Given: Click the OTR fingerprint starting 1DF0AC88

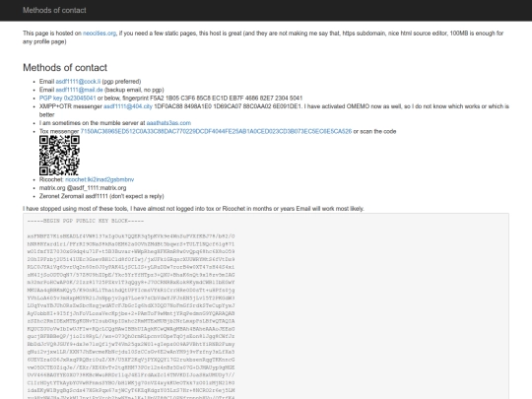Looking at the screenshot, I should 228,106.
